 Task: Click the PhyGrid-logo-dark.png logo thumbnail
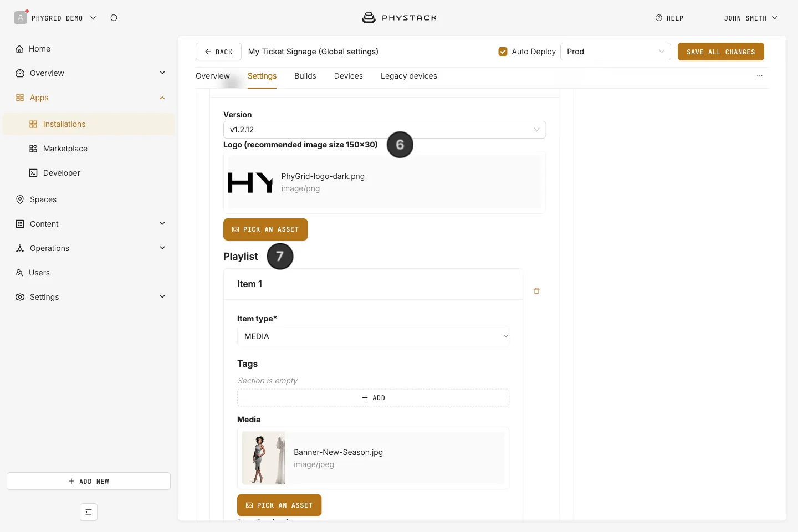click(250, 182)
